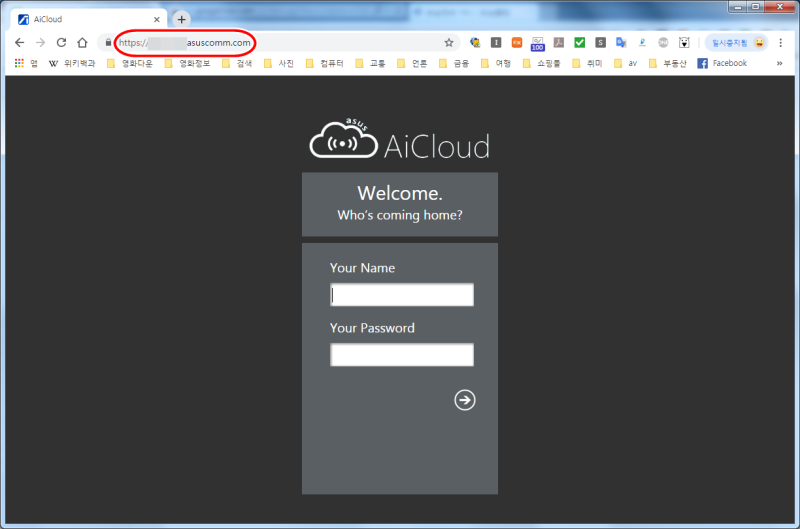
Task: Open the round gray extension icon
Action: coord(663,43)
